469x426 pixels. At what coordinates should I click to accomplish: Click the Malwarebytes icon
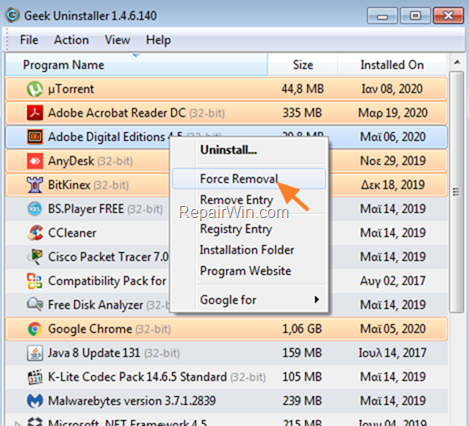click(x=35, y=401)
